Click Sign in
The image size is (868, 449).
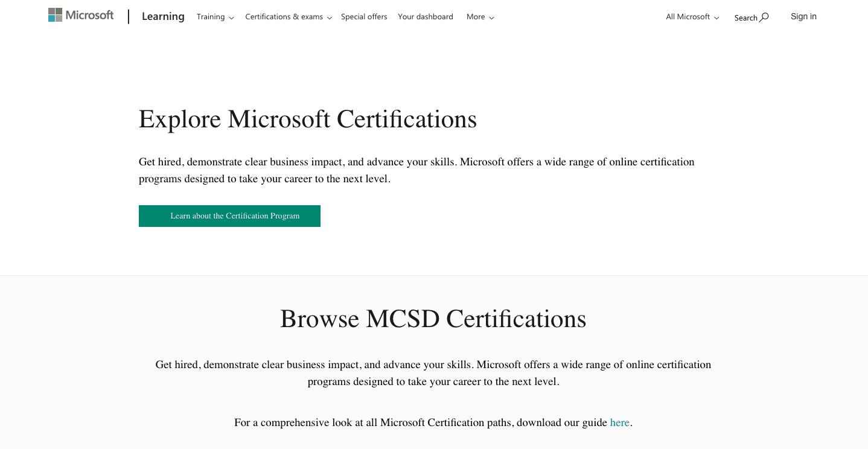pyautogui.click(x=803, y=16)
